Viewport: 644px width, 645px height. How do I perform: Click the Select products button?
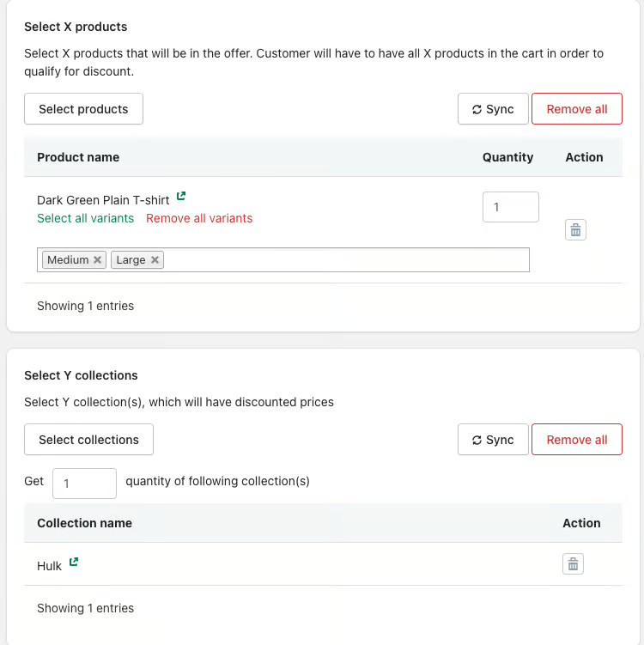tap(83, 109)
